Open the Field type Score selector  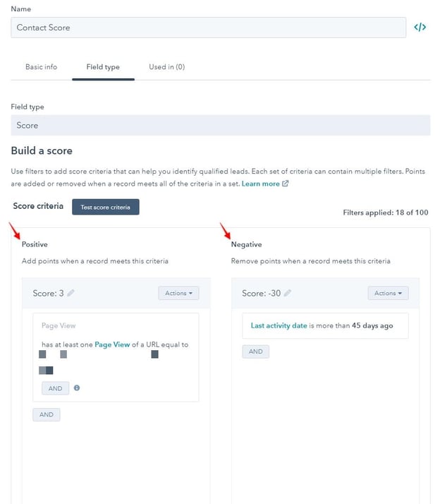[220, 125]
